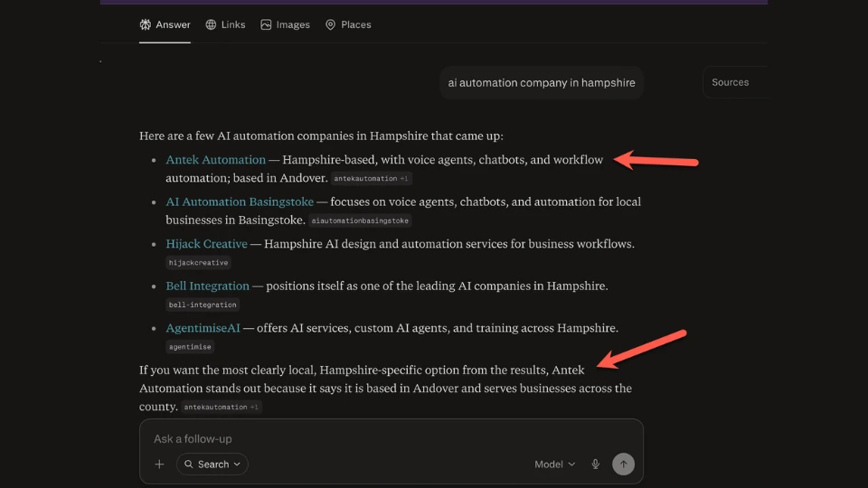Open the AI Automation Basingstoke link
This screenshot has width=868, height=488.
point(240,202)
